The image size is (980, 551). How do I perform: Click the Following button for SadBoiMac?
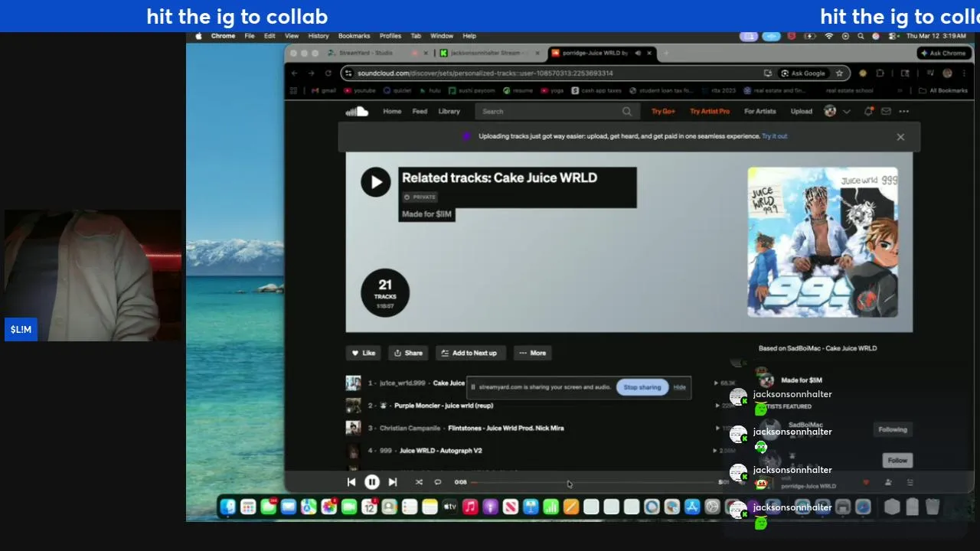pos(893,429)
